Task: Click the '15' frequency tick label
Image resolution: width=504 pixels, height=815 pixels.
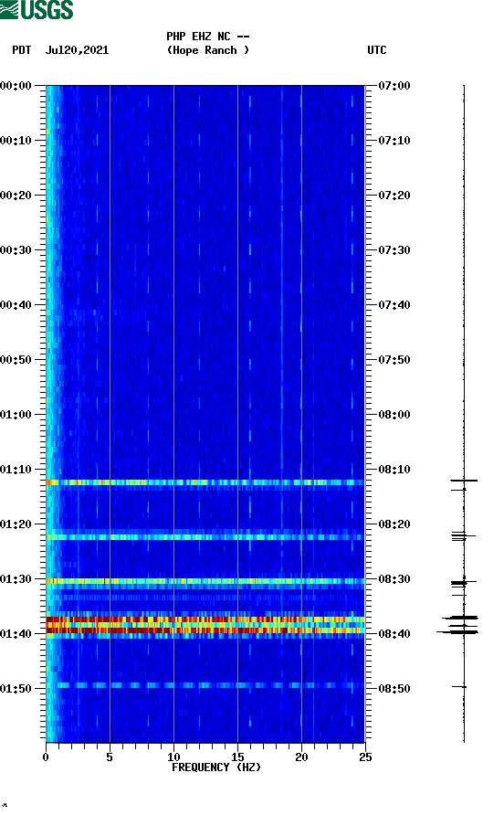Action: pos(237,757)
